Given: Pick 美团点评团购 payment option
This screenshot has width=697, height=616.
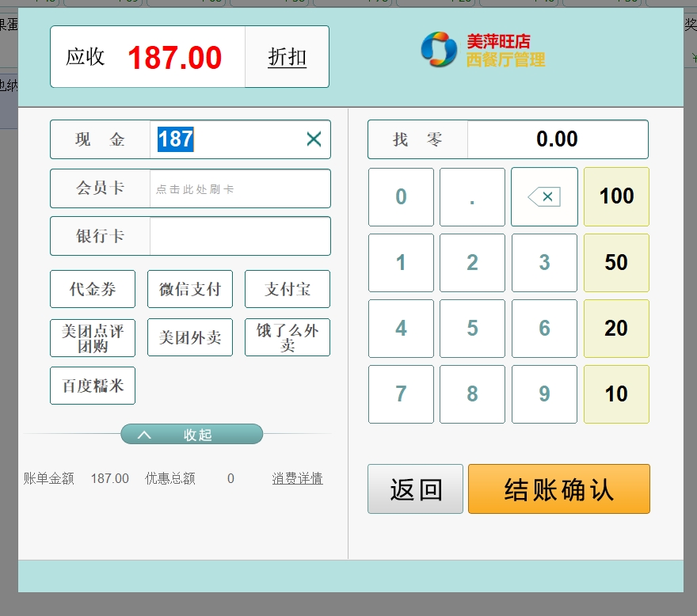Looking at the screenshot, I should click(x=93, y=337).
